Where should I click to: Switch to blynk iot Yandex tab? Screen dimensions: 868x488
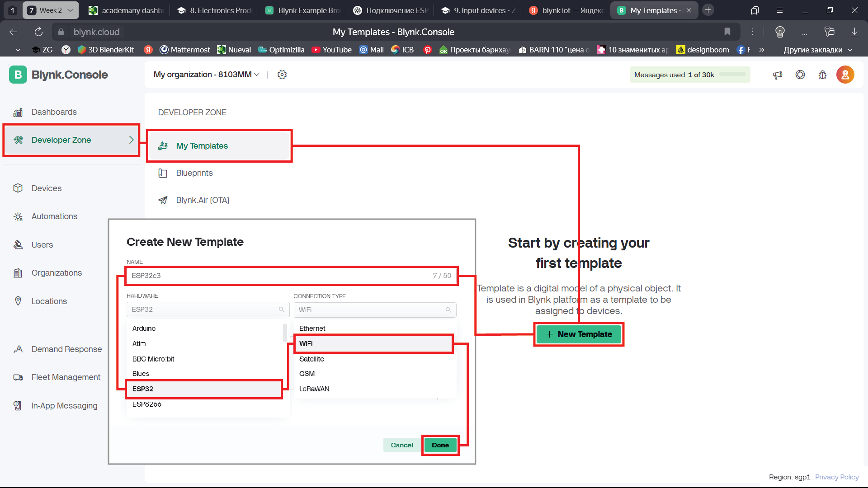(x=567, y=10)
